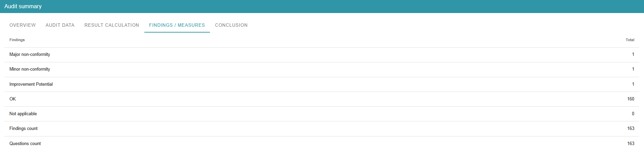Select the Not applicable row label

[23, 114]
